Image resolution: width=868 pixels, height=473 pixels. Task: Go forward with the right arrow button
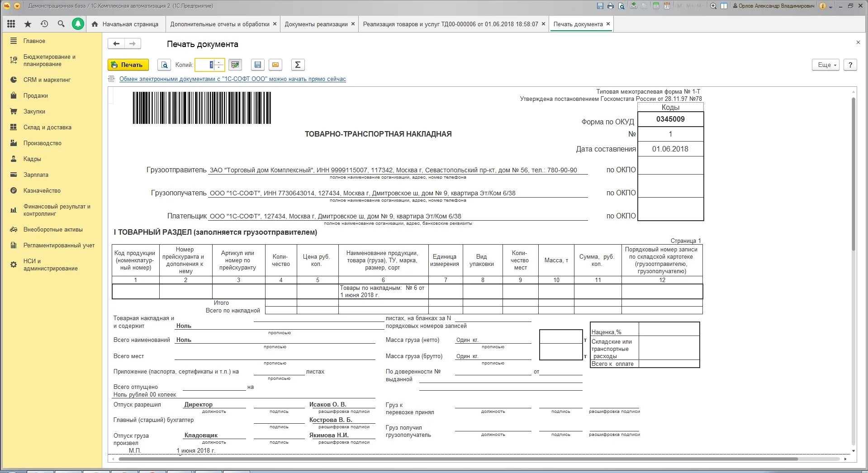133,43
